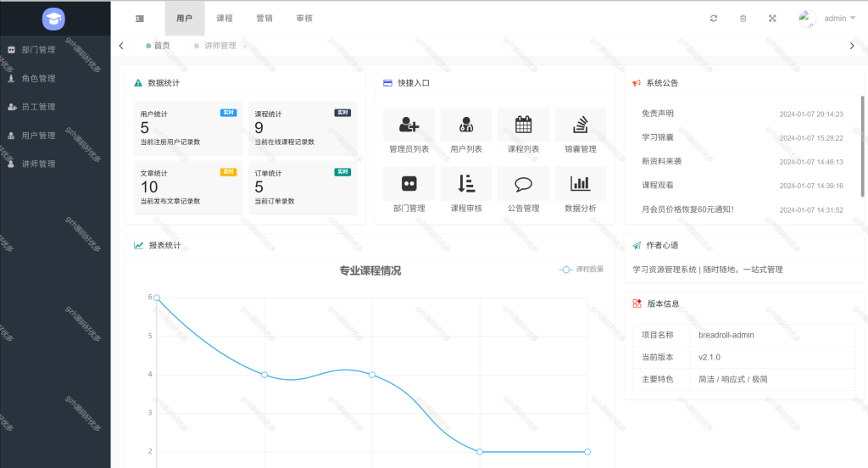Select 角色管理 in the sidebar
This screenshot has width=868, height=468.
[55, 79]
